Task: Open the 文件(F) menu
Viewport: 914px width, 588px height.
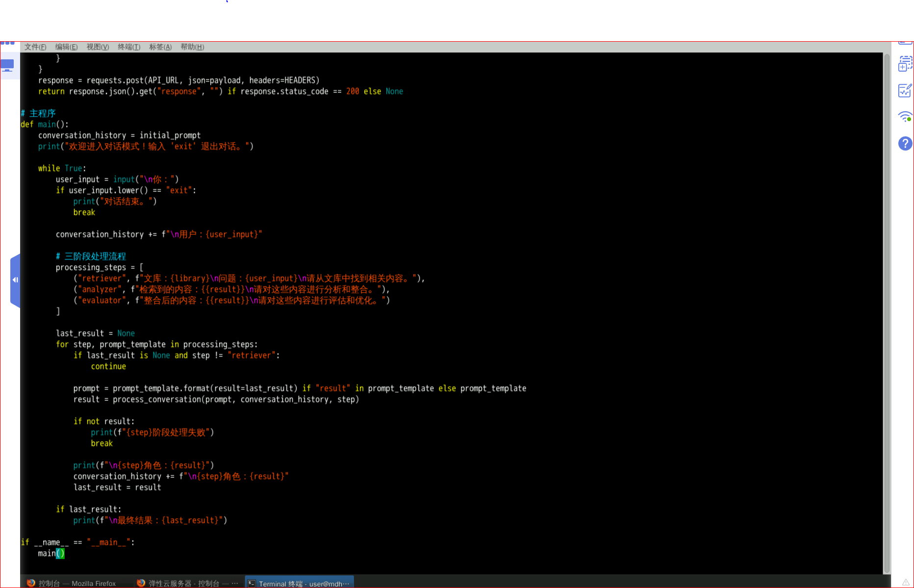Action: tap(35, 47)
